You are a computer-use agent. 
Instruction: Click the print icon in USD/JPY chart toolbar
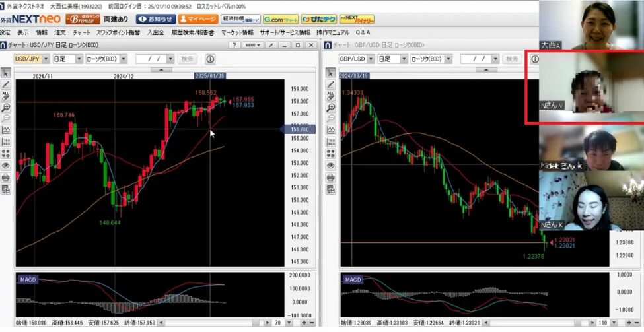(x=6, y=177)
